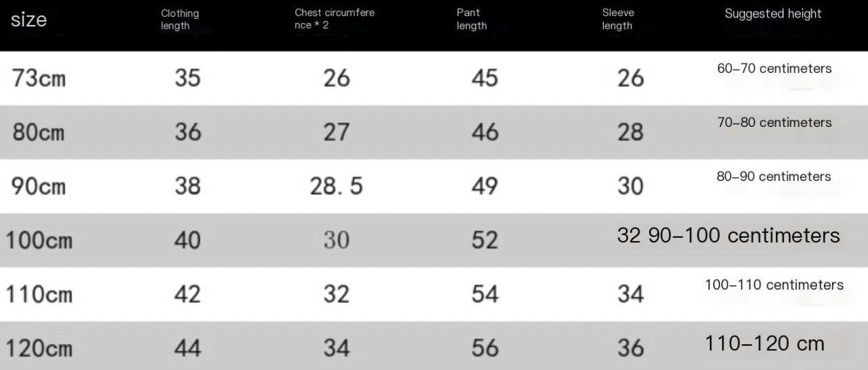
Task: Click pant length value 56
Action: [485, 348]
